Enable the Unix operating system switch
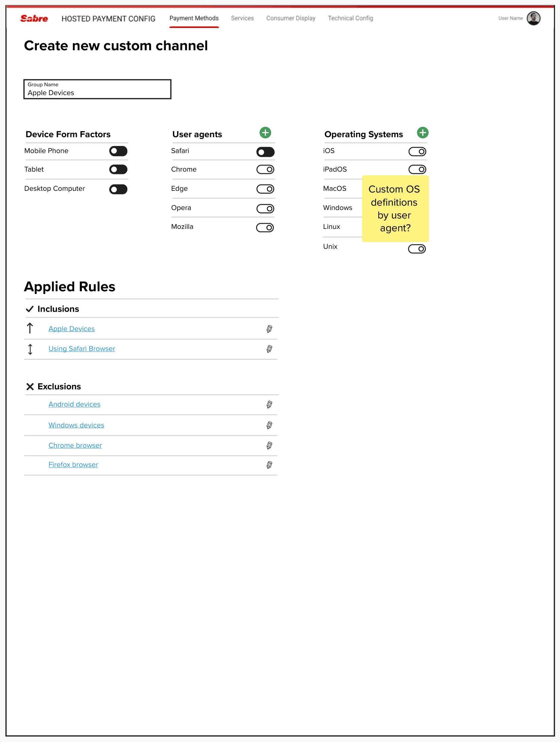 (x=417, y=249)
